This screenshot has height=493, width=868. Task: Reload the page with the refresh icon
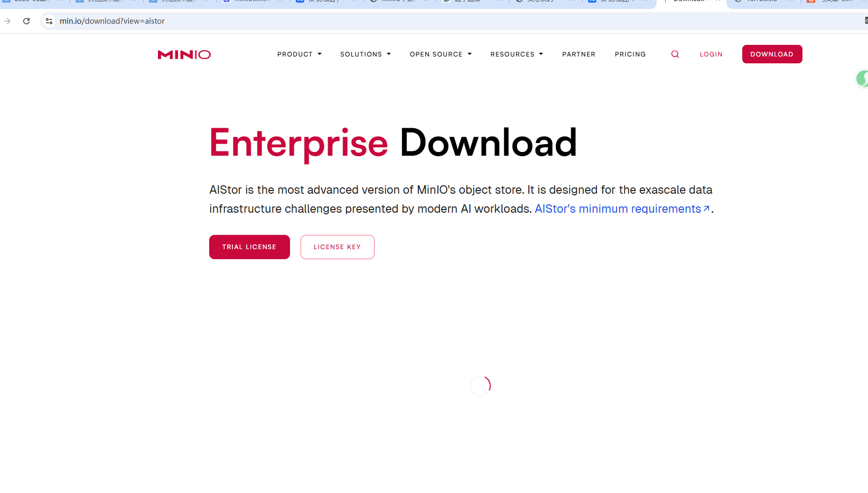(x=26, y=21)
